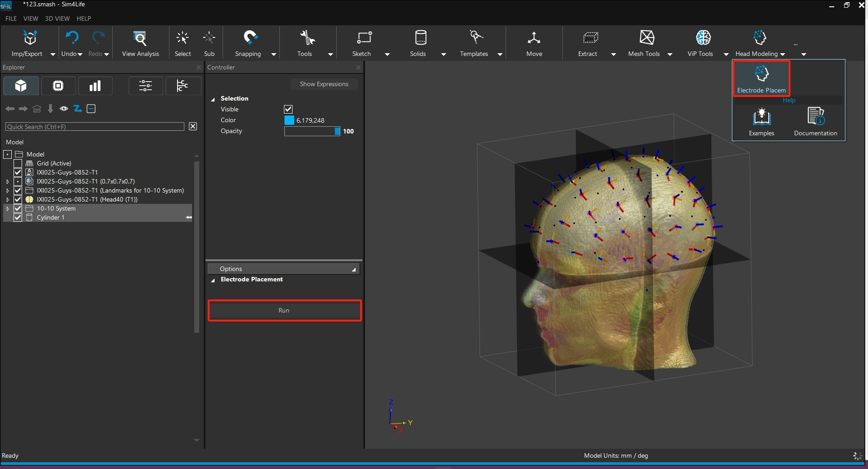Click the blue Color swatch

tap(289, 120)
